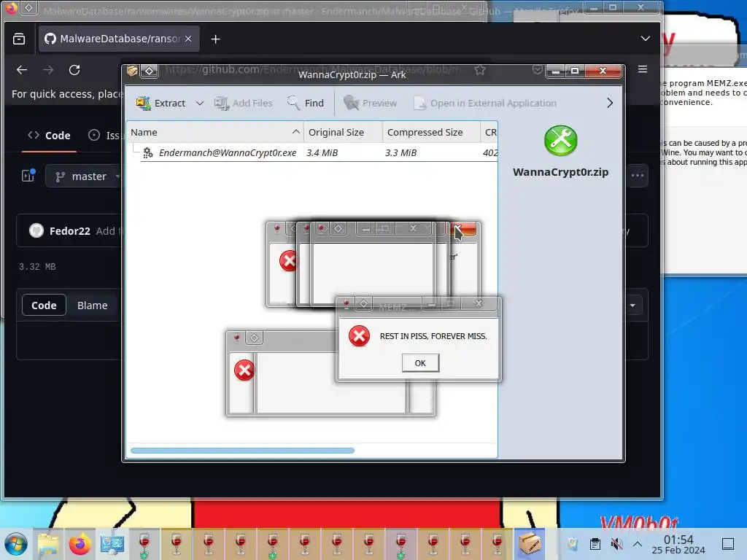
Task: Click the MEMZ dialog red error icon
Action: click(x=359, y=335)
